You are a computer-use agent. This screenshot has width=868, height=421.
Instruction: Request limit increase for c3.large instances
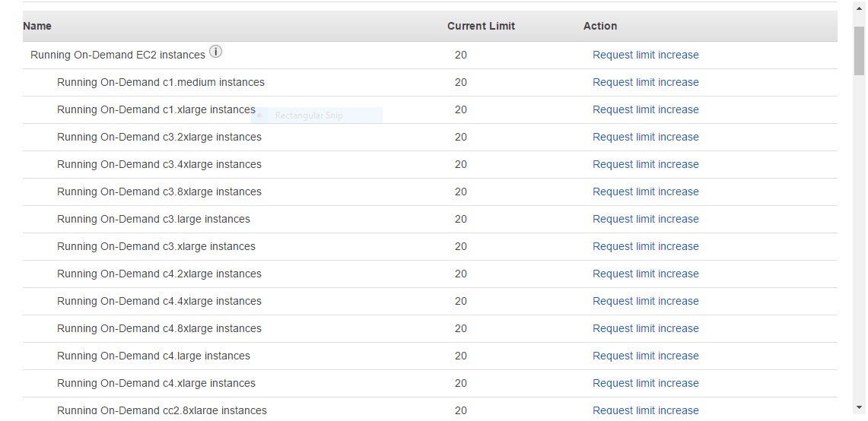[x=645, y=219]
